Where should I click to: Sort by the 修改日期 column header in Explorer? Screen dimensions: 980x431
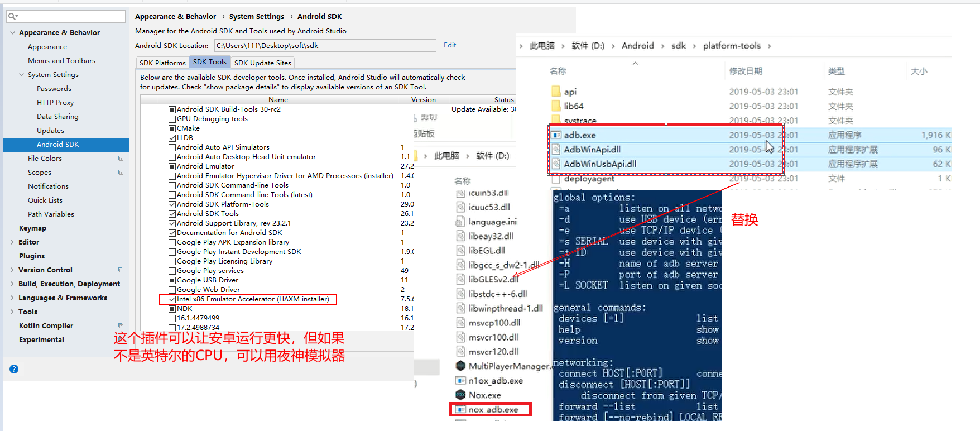(x=746, y=71)
